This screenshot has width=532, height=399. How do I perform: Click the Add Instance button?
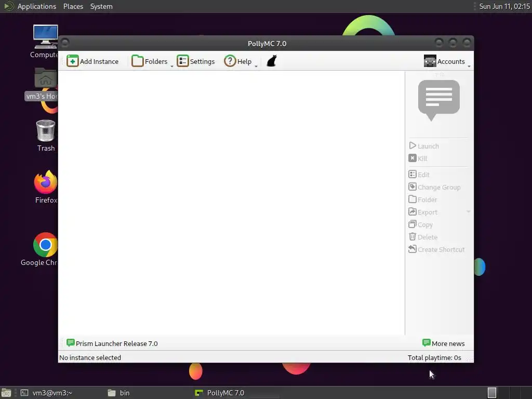[92, 61]
